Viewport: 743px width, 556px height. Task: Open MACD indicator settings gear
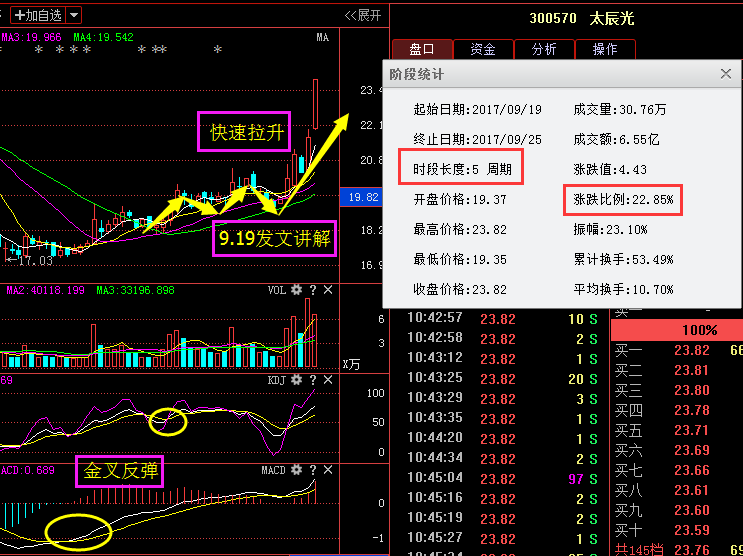coord(296,470)
